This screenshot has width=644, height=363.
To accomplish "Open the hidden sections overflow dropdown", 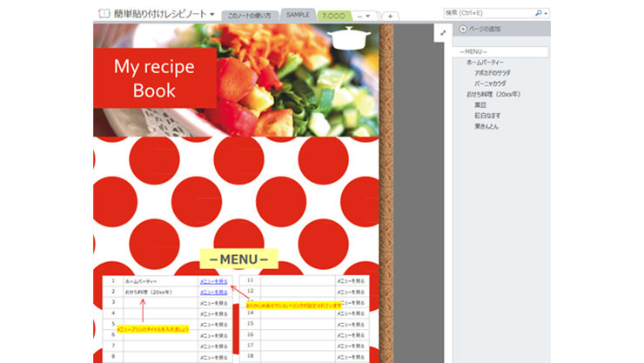I will pyautogui.click(x=367, y=16).
